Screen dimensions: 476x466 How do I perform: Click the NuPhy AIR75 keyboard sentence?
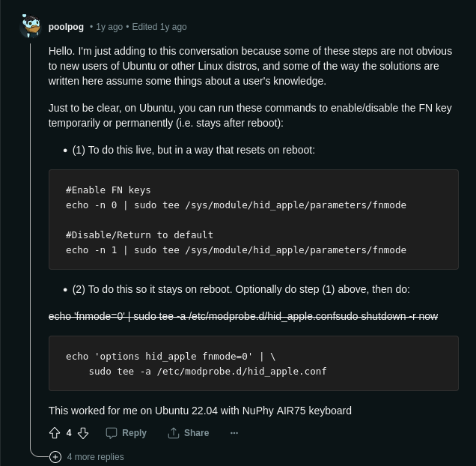click(200, 411)
